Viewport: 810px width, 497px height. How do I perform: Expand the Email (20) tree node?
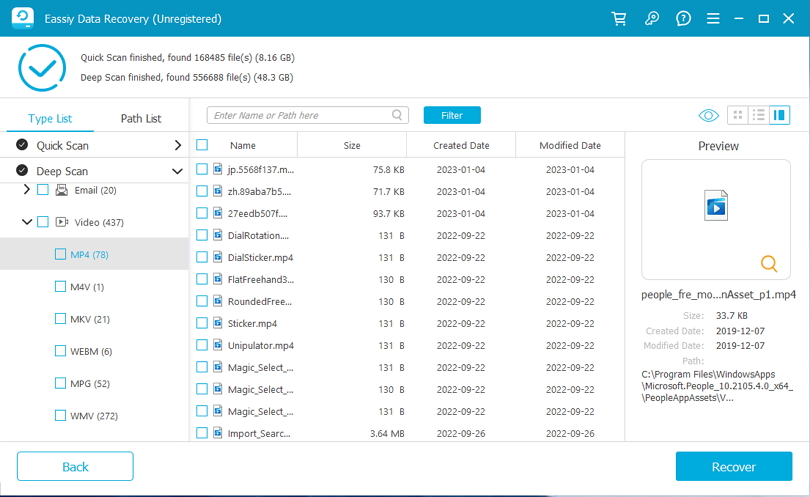pyautogui.click(x=26, y=190)
